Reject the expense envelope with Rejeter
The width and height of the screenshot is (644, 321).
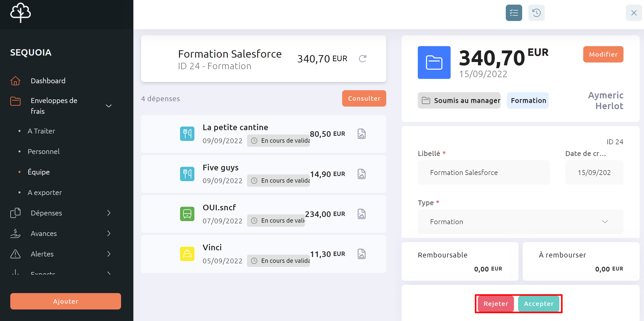coord(496,304)
